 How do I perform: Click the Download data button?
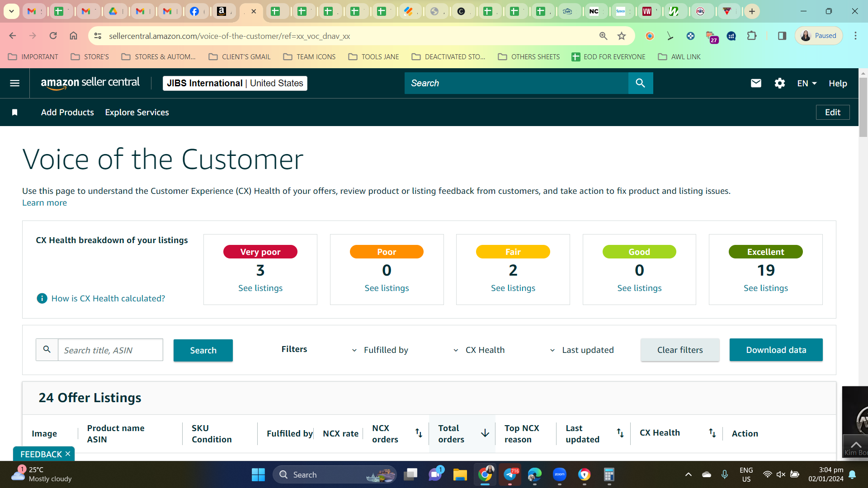776,350
